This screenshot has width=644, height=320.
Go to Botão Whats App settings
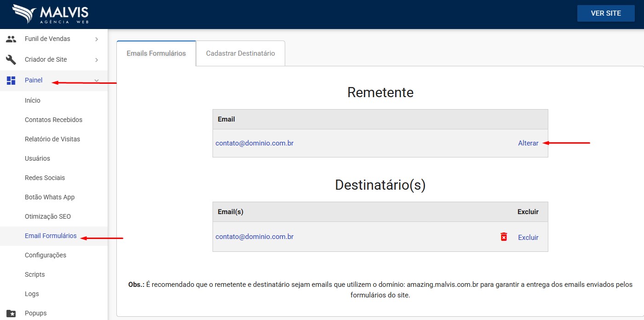(50, 197)
